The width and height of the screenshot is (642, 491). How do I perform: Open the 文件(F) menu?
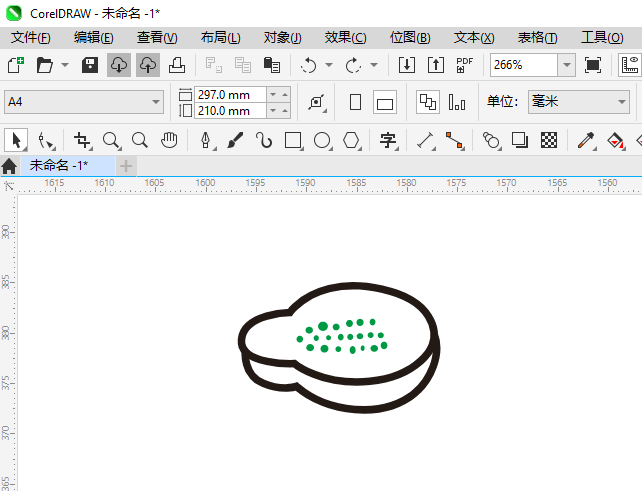31,38
